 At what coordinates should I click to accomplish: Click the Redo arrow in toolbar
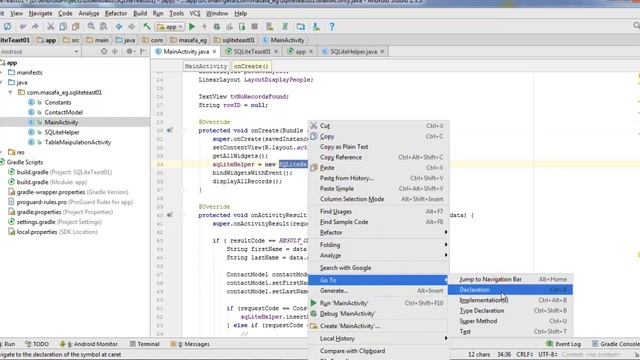pyautogui.click(x=36, y=27)
